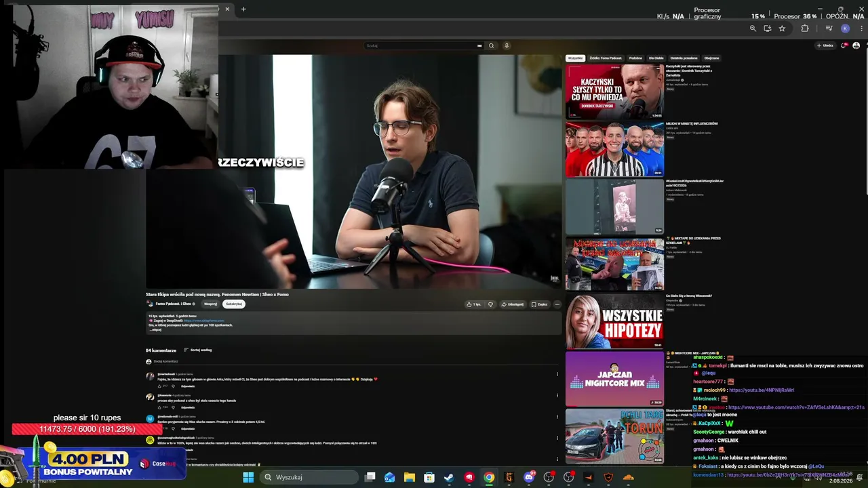
Task: Like the comment with 217 likes
Action: pos(160,386)
